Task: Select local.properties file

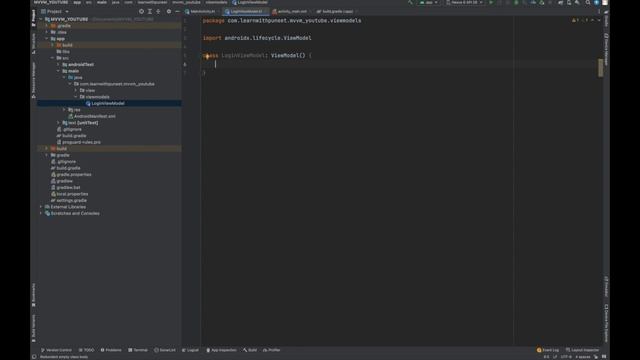Action: point(69,194)
